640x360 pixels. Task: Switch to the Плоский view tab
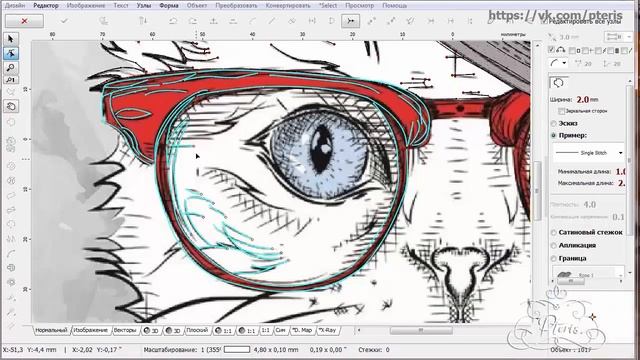[197, 330]
